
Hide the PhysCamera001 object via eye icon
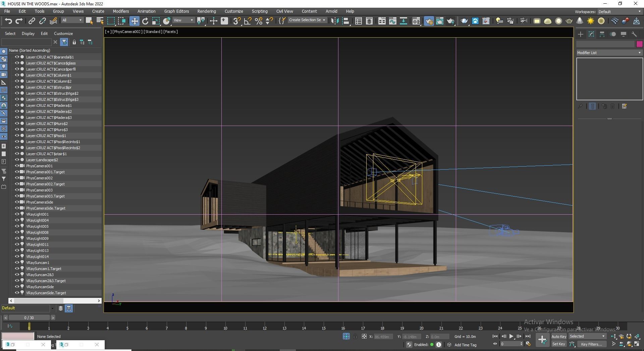tap(17, 166)
